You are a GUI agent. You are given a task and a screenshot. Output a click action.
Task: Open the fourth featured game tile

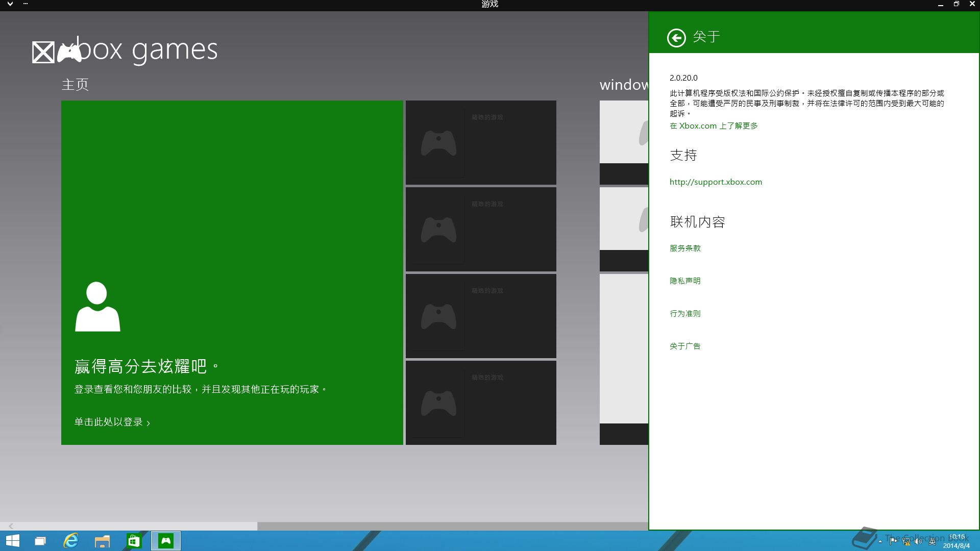[481, 403]
